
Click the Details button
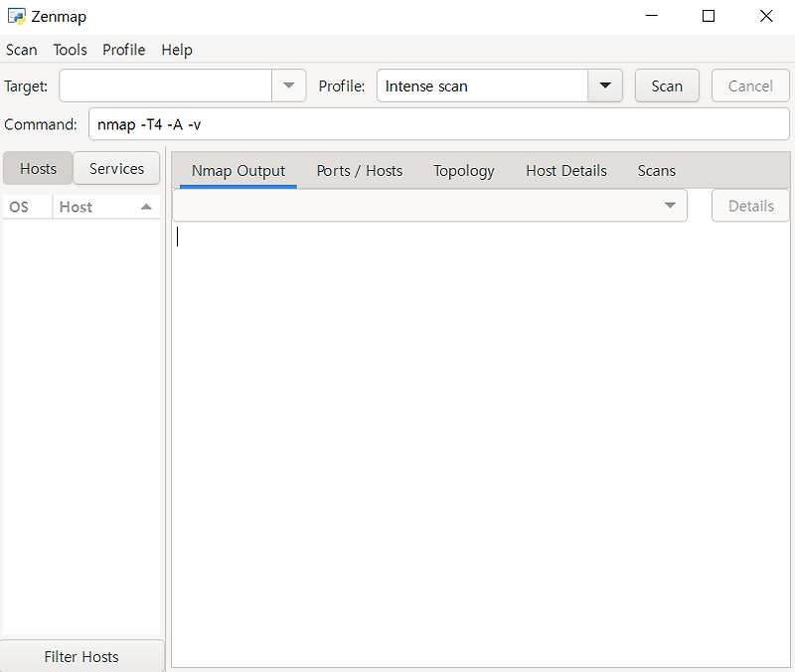pos(750,206)
